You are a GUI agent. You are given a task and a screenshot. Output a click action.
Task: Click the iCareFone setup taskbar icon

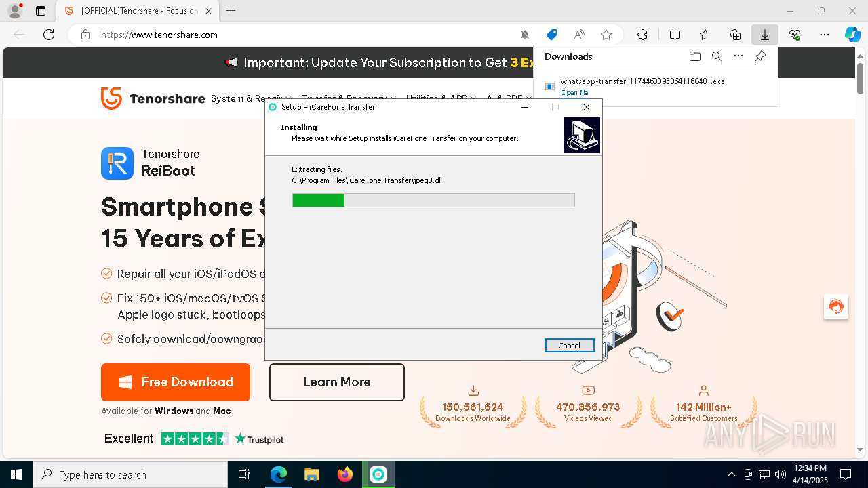tap(378, 474)
